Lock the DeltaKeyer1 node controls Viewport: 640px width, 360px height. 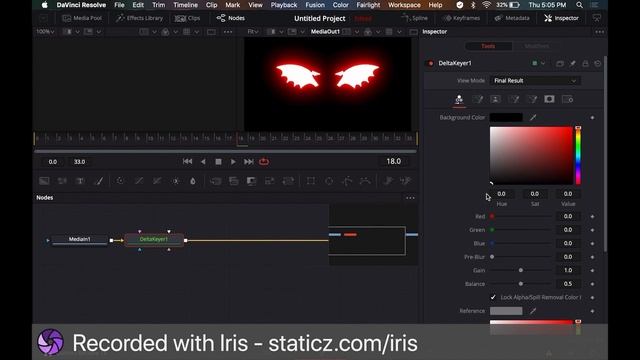coord(585,63)
